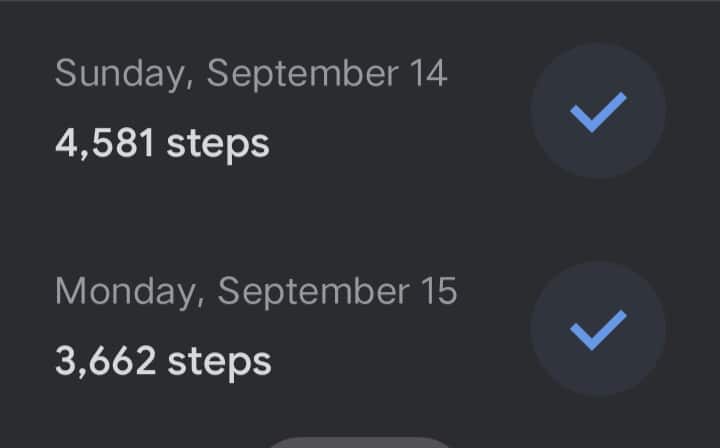Tap the blue checkmark beside Monday, September 15

pyautogui.click(x=598, y=329)
